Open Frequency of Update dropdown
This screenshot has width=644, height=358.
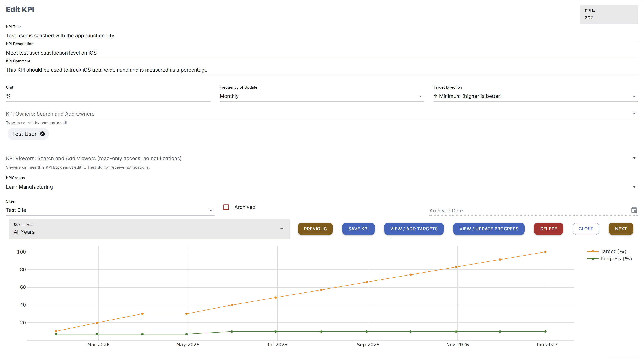[321, 96]
